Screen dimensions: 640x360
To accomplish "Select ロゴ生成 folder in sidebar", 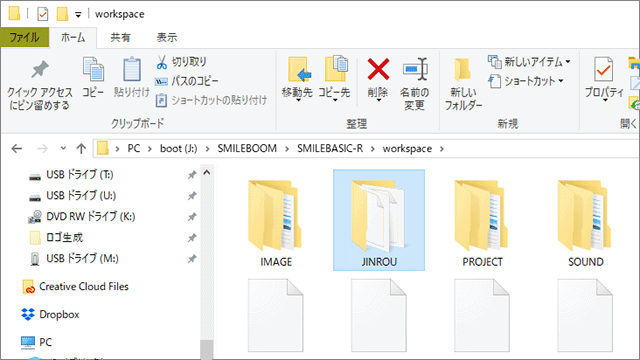I will pos(56,238).
